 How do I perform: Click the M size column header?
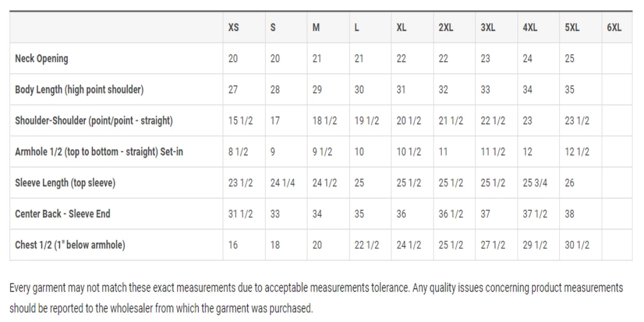pyautogui.click(x=316, y=27)
